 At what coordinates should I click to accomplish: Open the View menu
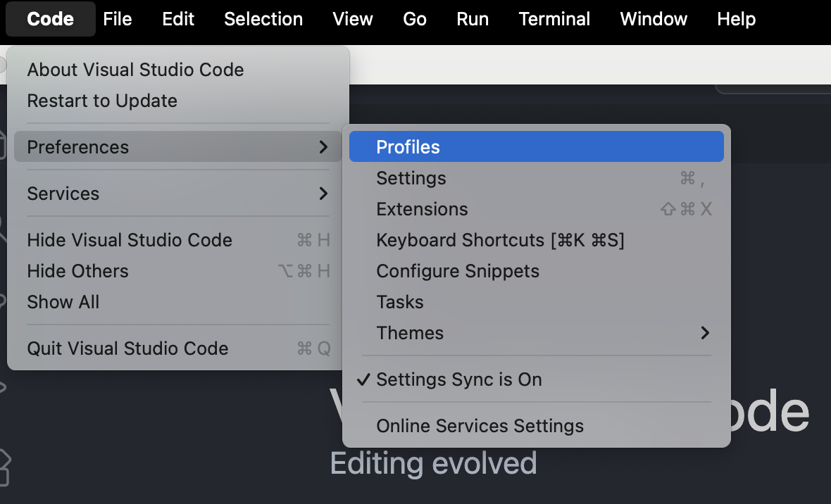(352, 19)
